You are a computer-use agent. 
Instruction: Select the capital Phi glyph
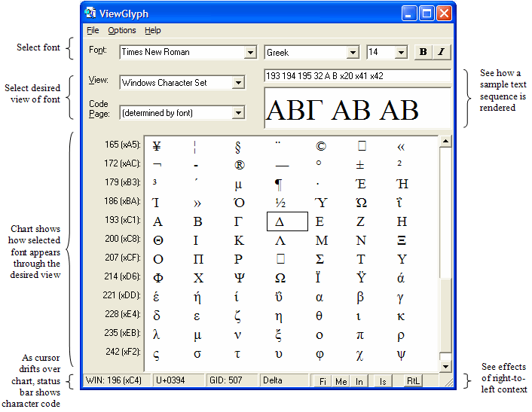tap(158, 278)
